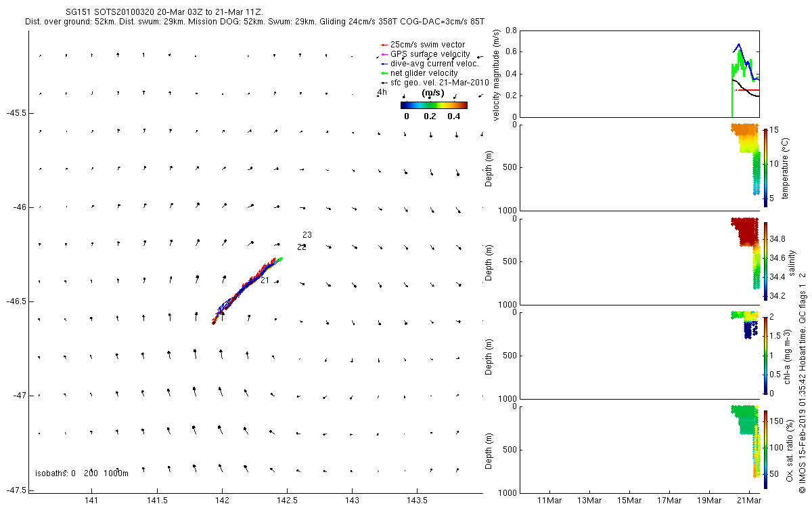Click the '142.5' longitude tick label
812x508 pixels.
click(287, 501)
